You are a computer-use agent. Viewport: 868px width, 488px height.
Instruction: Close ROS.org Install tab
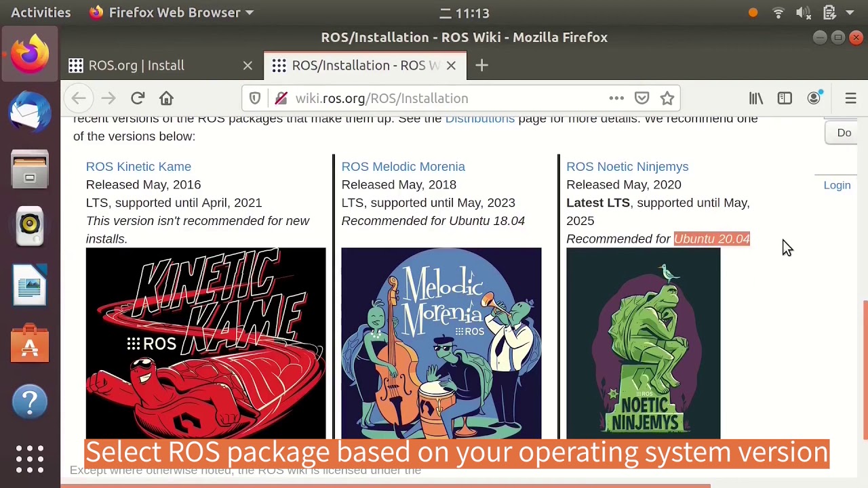click(x=248, y=65)
